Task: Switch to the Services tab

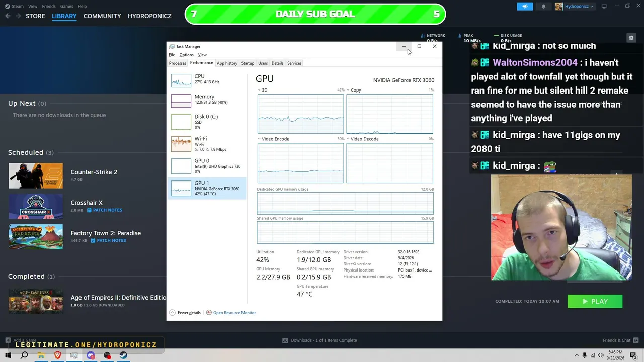Action: [294, 63]
